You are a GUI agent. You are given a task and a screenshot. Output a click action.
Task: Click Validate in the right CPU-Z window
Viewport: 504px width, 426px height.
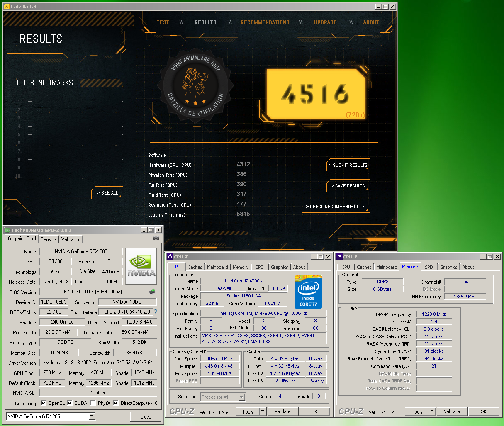[x=452, y=411]
